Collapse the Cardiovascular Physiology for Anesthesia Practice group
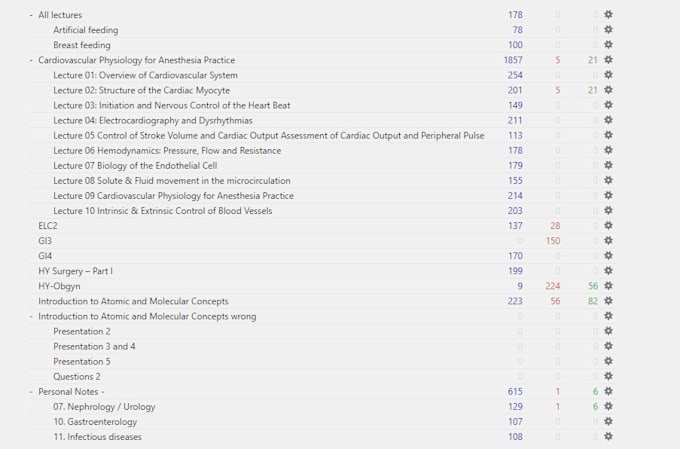 [31, 60]
